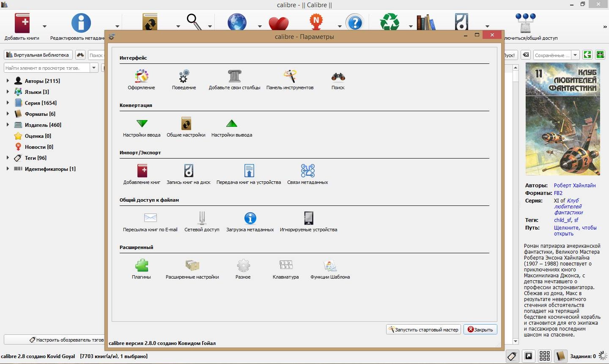609x364 pixels.
Task: Open Сохранённые searches combo box
Action: (557, 55)
